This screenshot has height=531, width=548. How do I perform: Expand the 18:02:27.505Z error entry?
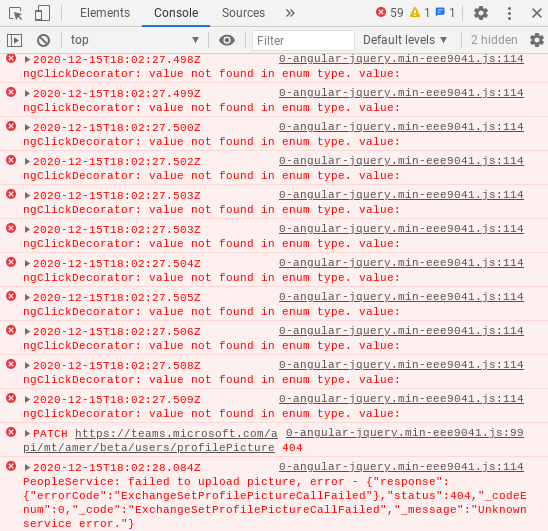[27, 297]
